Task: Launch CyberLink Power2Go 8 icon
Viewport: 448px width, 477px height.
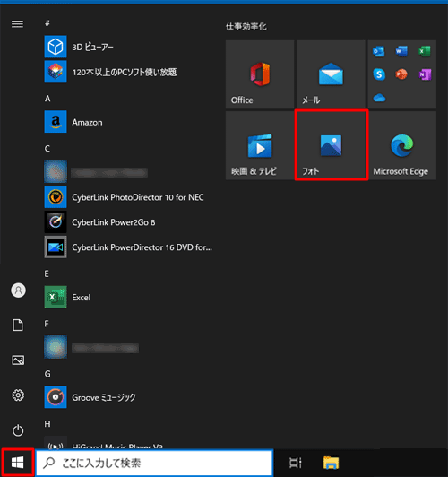Action: pyautogui.click(x=56, y=221)
